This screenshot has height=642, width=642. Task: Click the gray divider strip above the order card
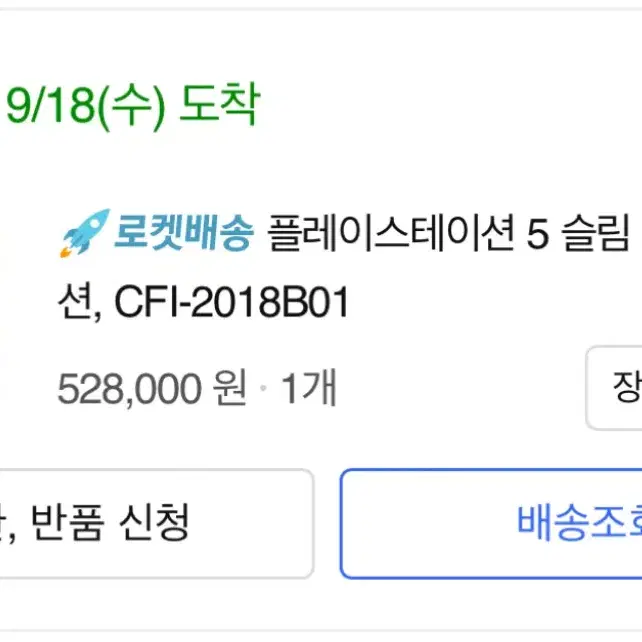[321, 4]
